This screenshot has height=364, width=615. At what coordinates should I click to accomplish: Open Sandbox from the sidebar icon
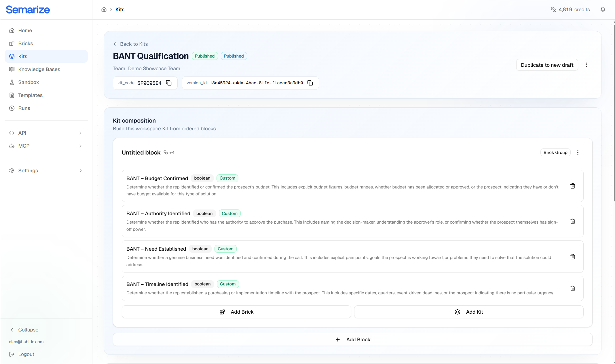point(12,82)
